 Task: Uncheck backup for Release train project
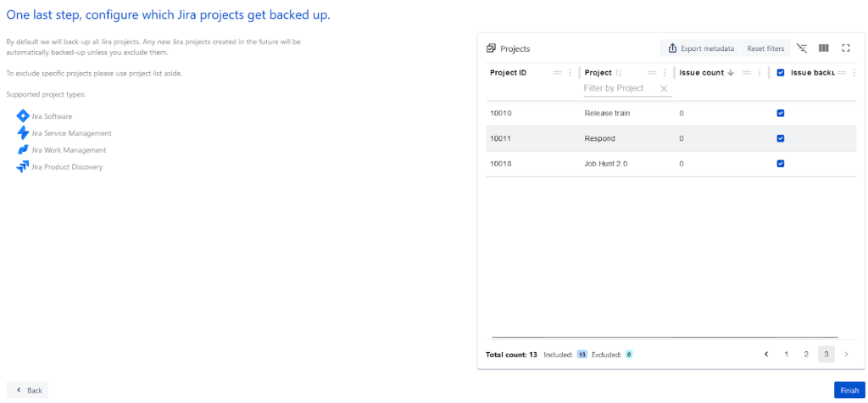pos(781,113)
